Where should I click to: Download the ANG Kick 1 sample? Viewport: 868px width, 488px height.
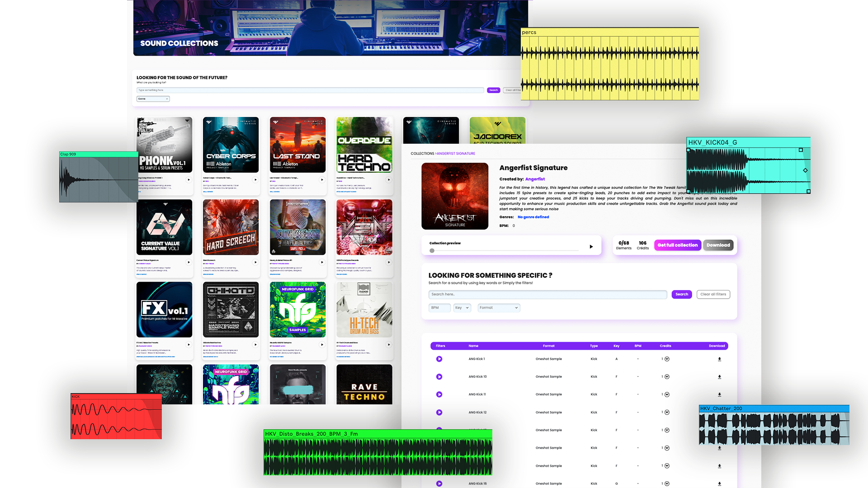coord(719,359)
